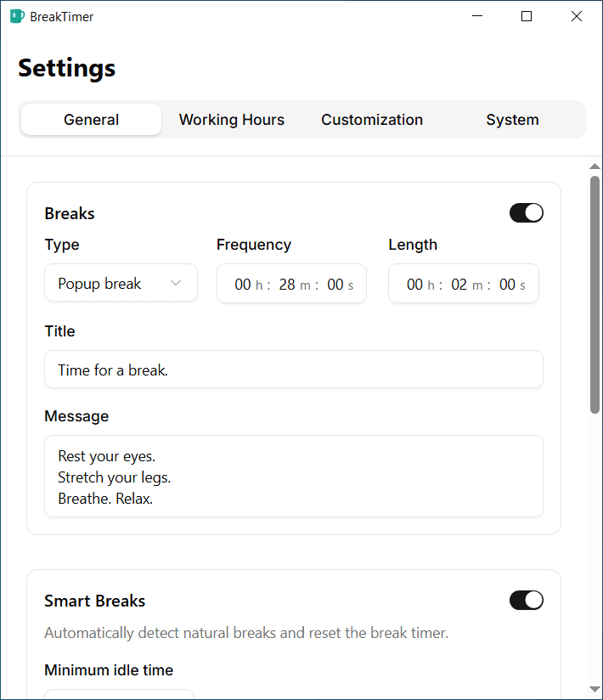Go to the System tab
Viewport: 603px width, 700px height.
[x=512, y=120]
